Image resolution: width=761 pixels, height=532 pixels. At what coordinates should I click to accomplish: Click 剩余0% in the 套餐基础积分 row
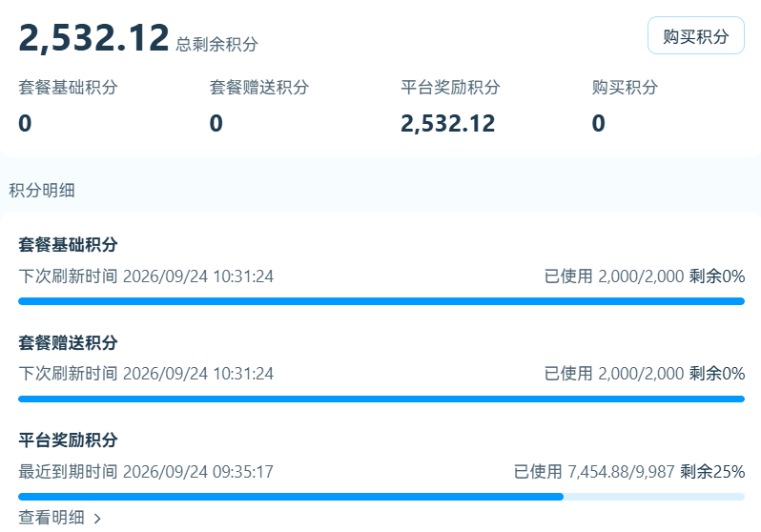717,276
